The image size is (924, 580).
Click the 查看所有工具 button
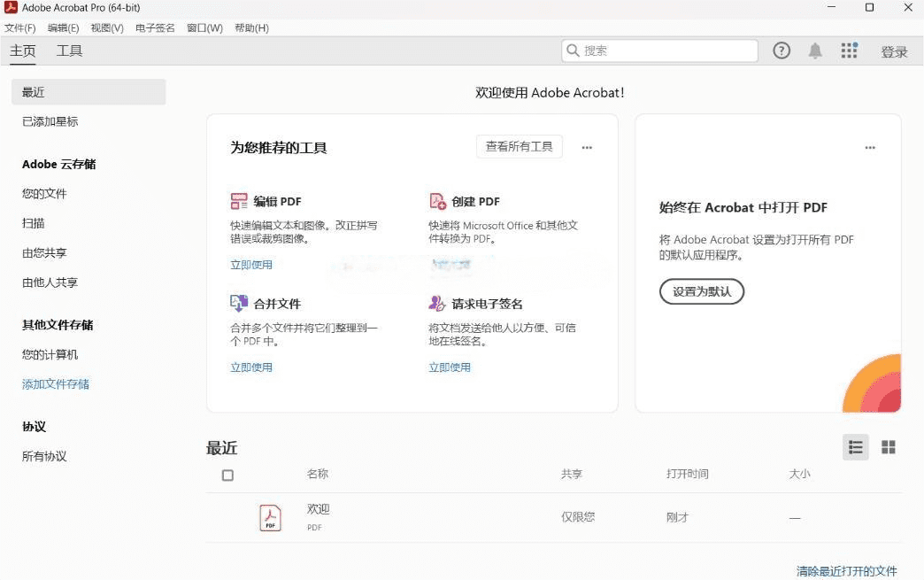[x=520, y=147]
